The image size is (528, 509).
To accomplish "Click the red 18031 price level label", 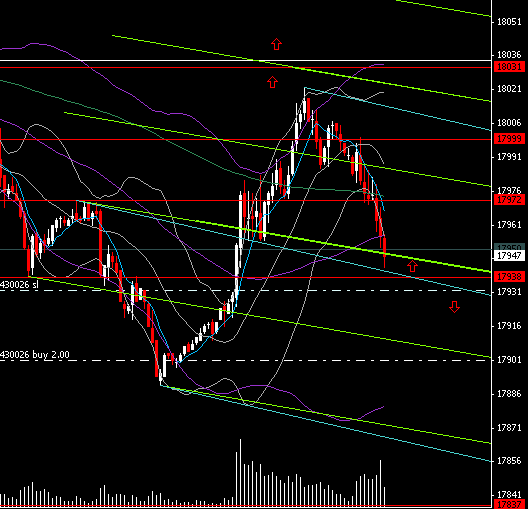I will pyautogui.click(x=509, y=67).
